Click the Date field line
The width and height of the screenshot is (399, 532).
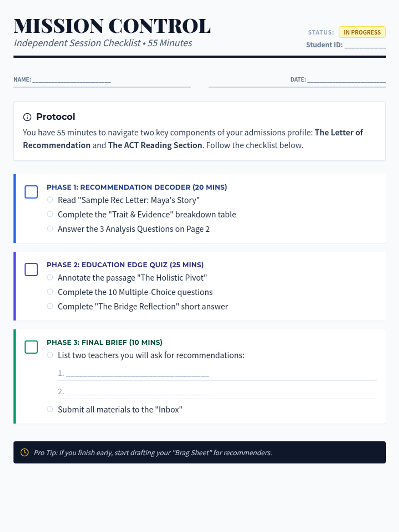pyautogui.click(x=346, y=80)
